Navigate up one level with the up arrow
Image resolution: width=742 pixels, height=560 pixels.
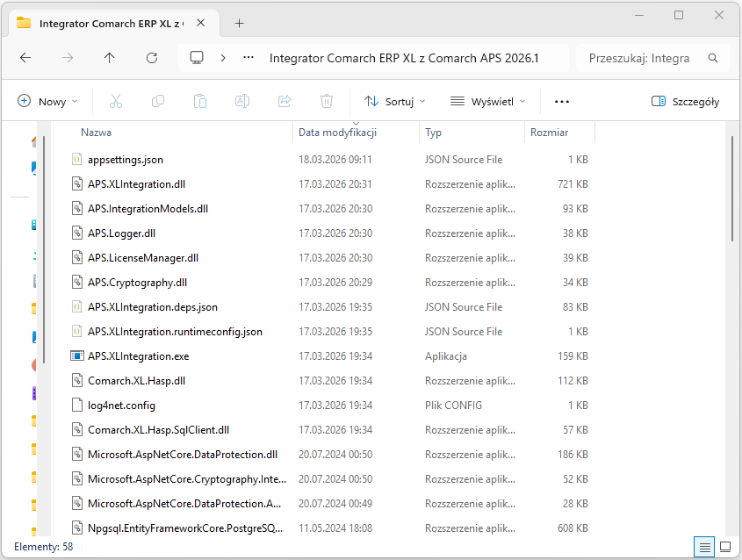pos(109,57)
